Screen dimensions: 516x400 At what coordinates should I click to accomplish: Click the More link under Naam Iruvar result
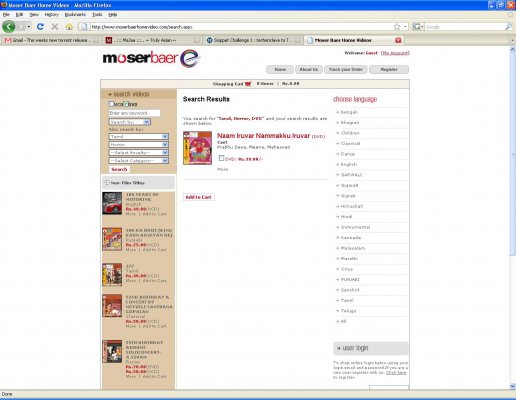tap(223, 169)
